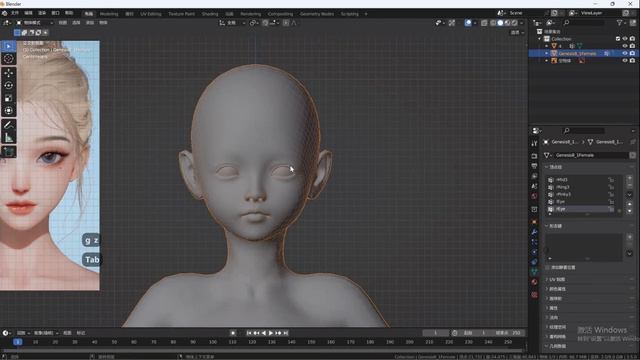
Task: Open the Output properties tab
Action: [534, 166]
